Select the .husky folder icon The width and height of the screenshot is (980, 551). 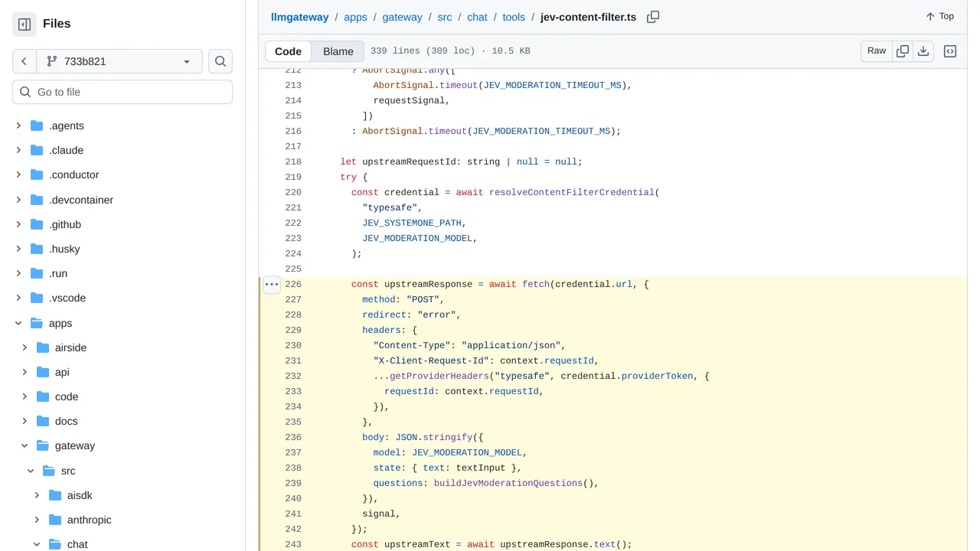[36, 249]
